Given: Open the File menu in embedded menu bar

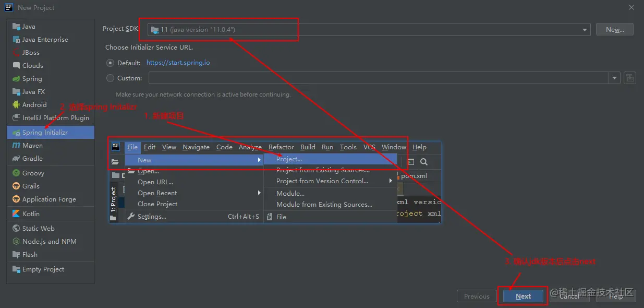Looking at the screenshot, I should 132,147.
